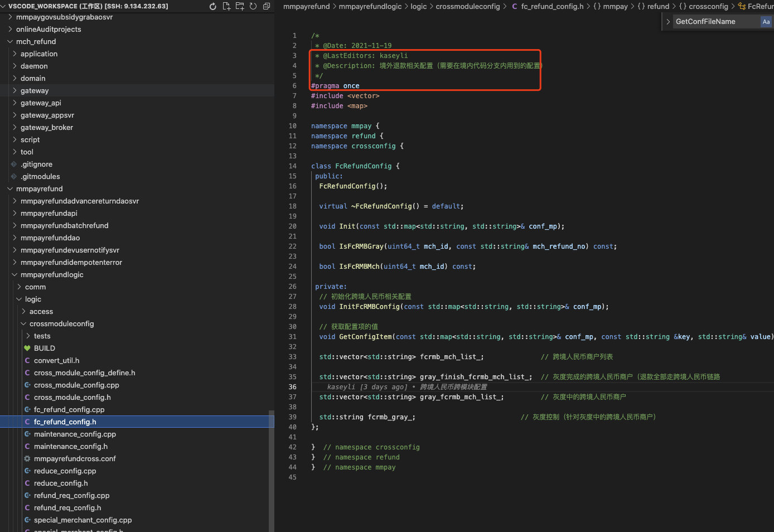Screen dimensions: 774x532
Task: Click the New Folder icon in explorer header
Action: point(240,6)
